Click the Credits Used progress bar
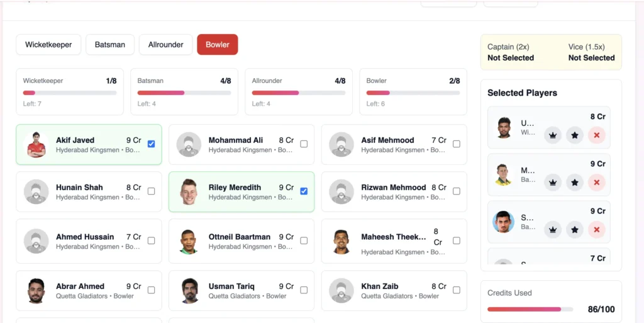Screen dimensions: 644x323 coord(530,309)
